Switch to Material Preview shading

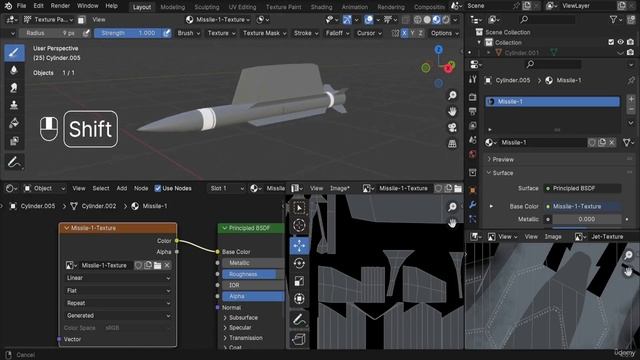[436, 19]
